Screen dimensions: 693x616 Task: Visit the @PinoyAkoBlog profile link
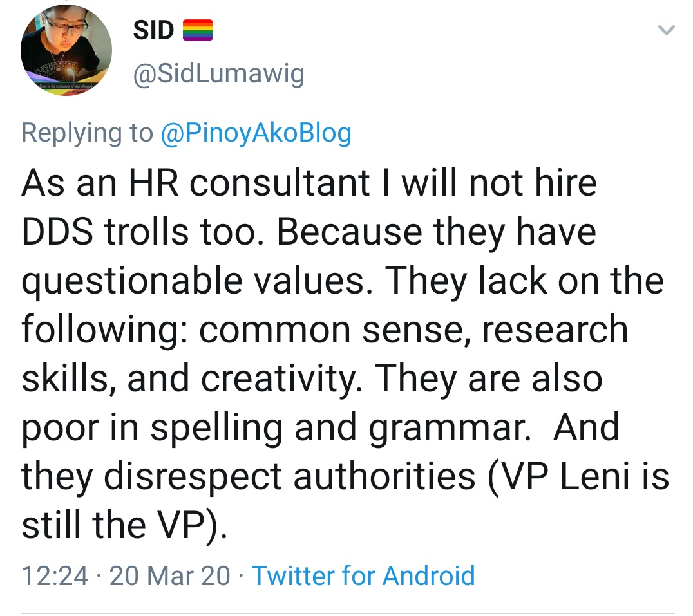pyautogui.click(x=255, y=133)
